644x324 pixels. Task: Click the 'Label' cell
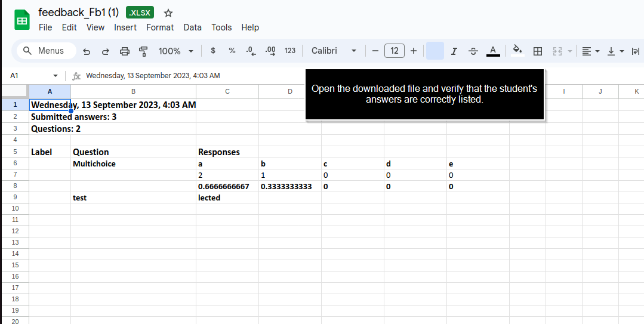[50, 152]
